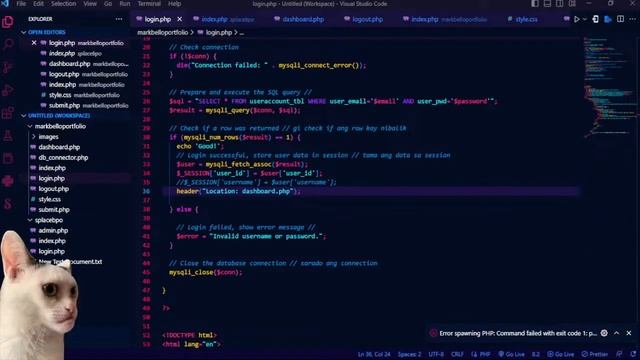Click line 36 header Location code line
640x360 pixels.
click(x=238, y=191)
